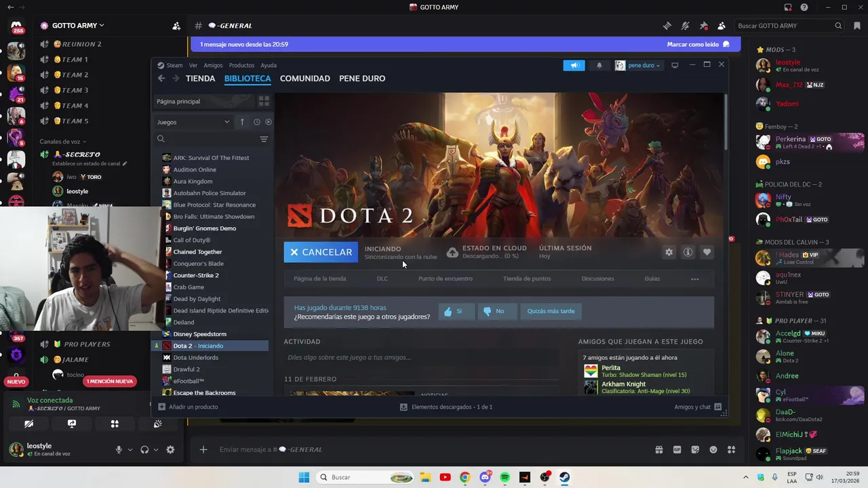Open Steam notifications bell
868x488 pixels.
(x=599, y=66)
